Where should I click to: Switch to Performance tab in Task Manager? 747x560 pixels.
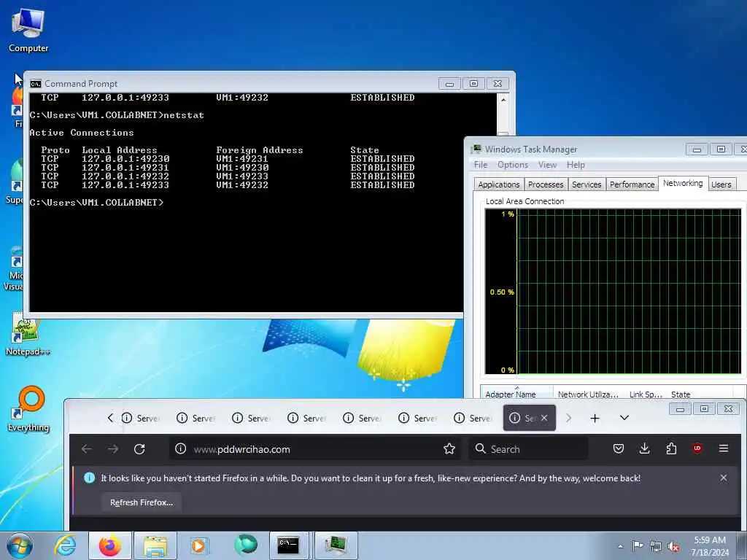[632, 184]
